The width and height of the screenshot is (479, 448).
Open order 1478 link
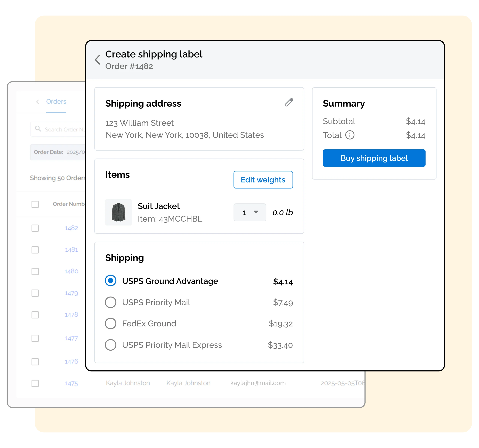pos(71,315)
